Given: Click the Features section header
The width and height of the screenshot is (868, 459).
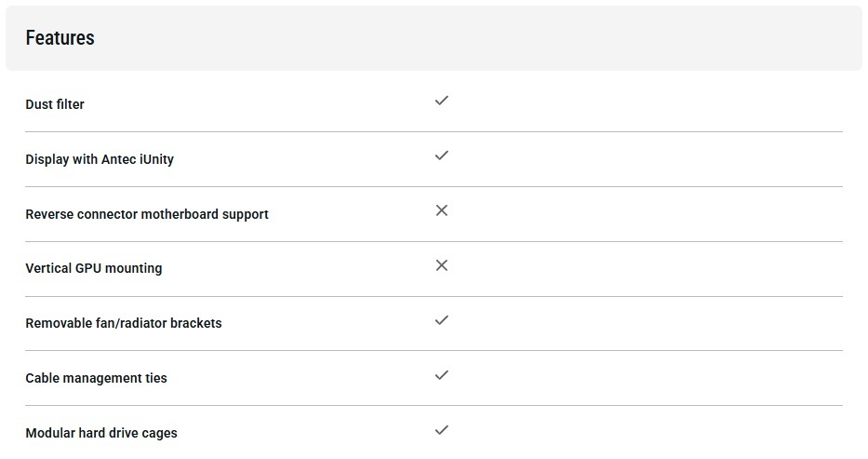Looking at the screenshot, I should tap(434, 38).
